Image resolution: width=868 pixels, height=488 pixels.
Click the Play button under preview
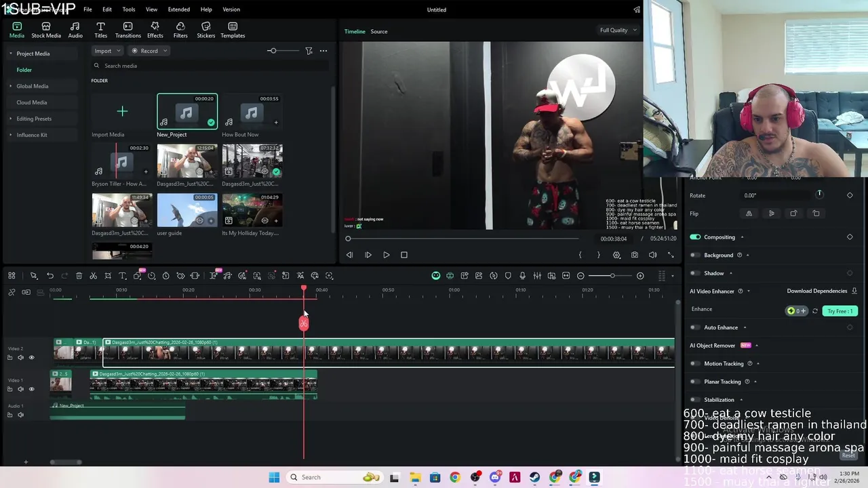[386, 255]
